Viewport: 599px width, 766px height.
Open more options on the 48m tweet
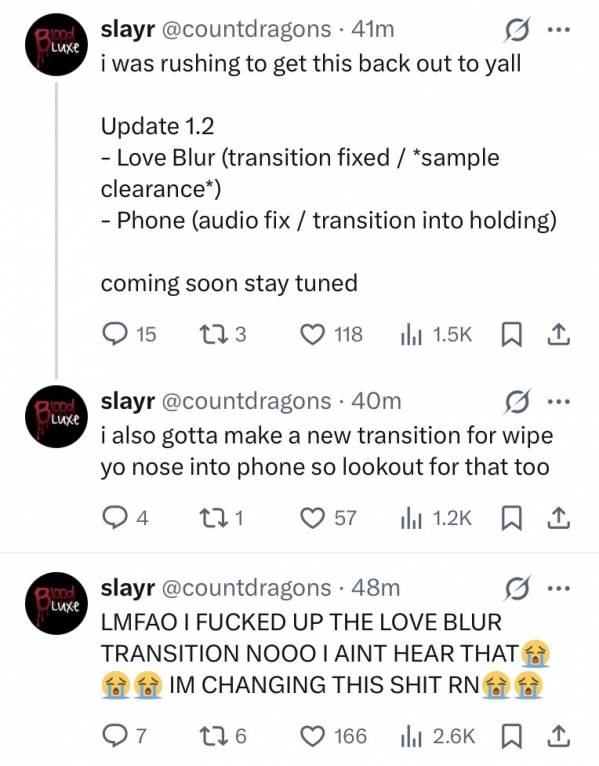[x=558, y=589]
